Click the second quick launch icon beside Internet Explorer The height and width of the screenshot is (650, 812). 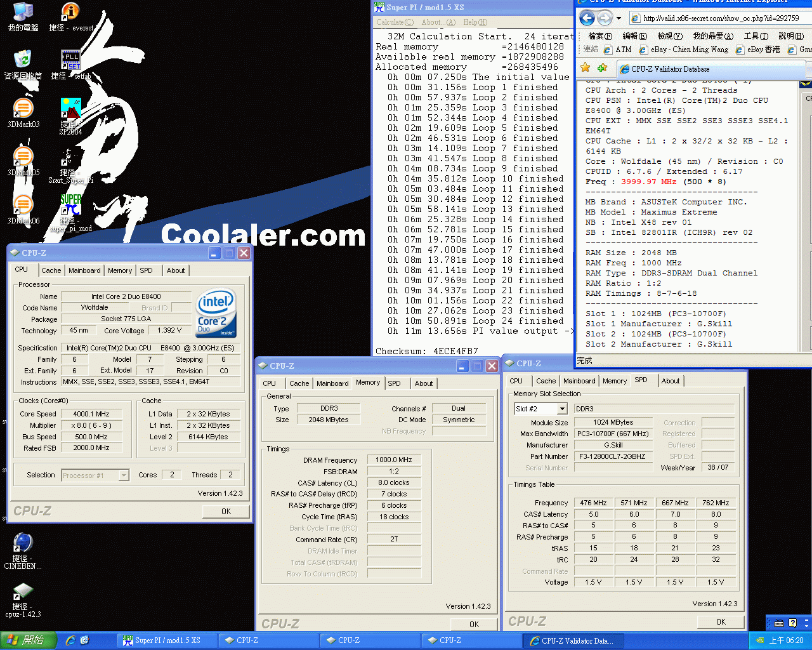[x=84, y=640]
